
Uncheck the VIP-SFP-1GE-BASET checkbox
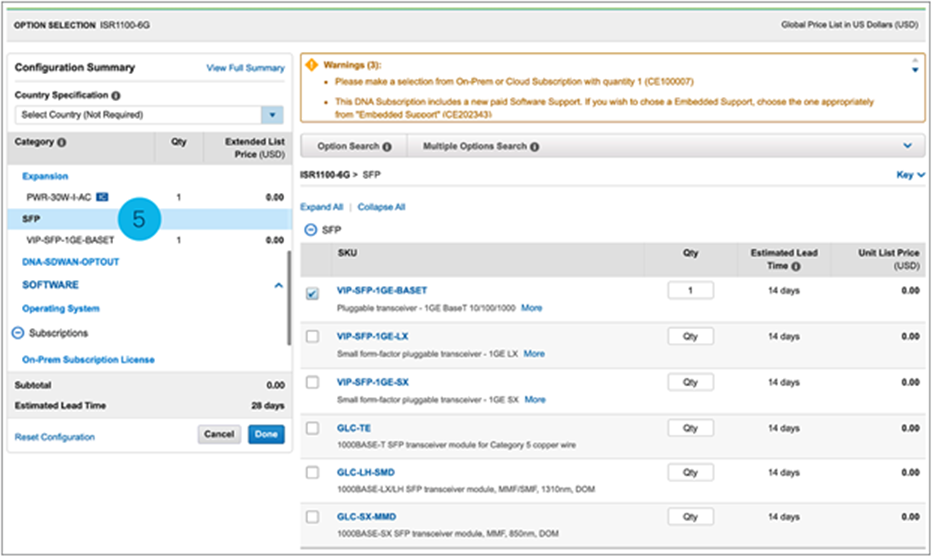tap(312, 293)
